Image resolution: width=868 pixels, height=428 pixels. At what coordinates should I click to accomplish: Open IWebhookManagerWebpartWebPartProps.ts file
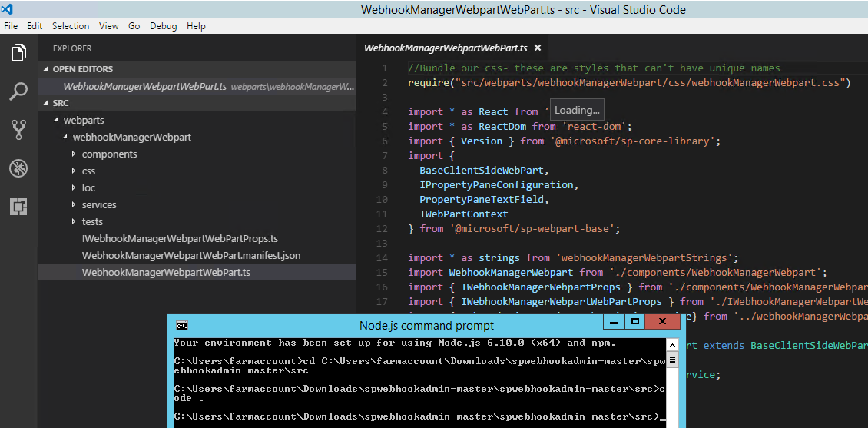pos(180,239)
